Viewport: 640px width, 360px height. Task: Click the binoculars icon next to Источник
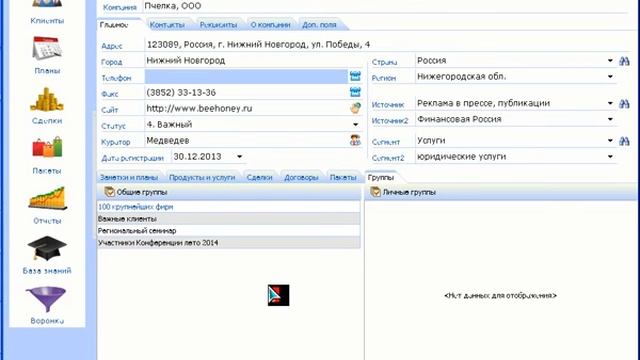(x=624, y=104)
